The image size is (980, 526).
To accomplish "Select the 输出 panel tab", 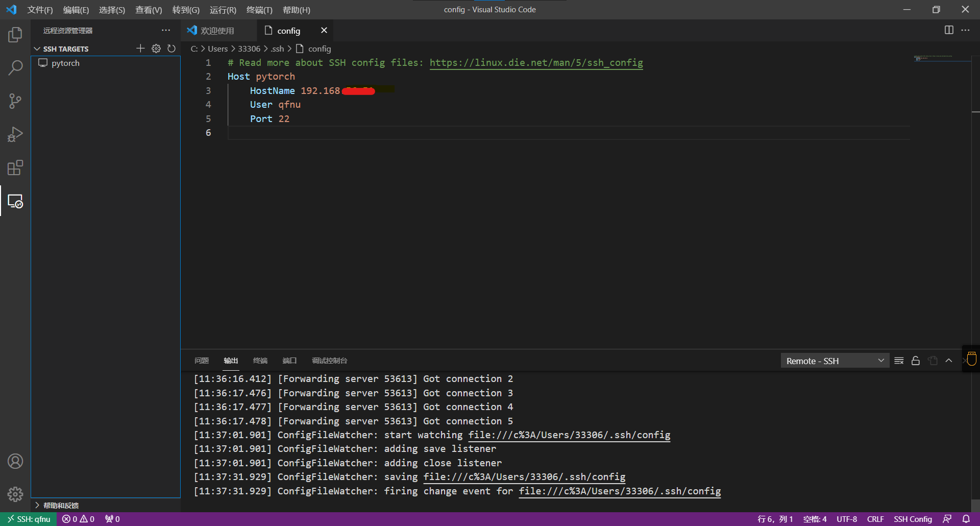I will click(x=231, y=361).
